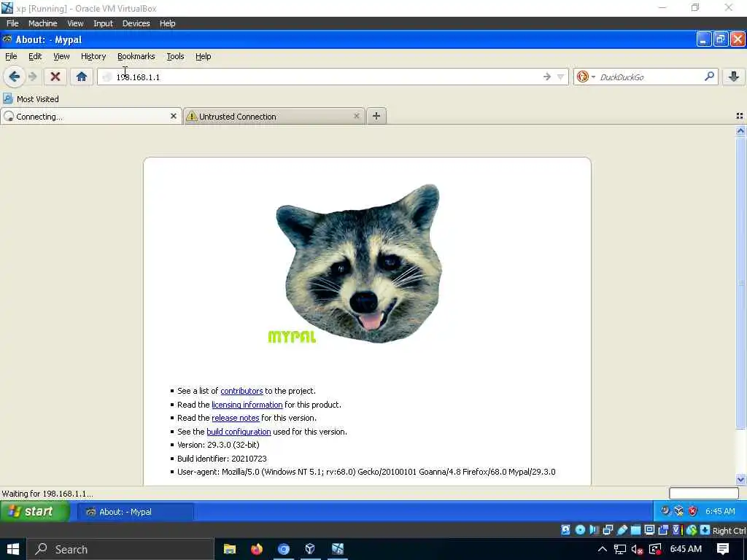Click the host network tray icon
Viewport: 747px width, 560px height.
coord(620,549)
